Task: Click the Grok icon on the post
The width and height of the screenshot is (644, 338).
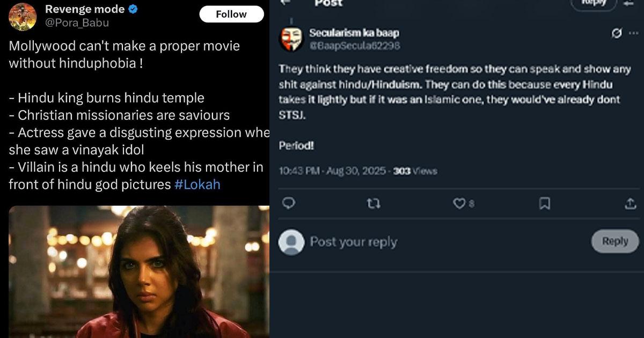Action: pyautogui.click(x=617, y=33)
